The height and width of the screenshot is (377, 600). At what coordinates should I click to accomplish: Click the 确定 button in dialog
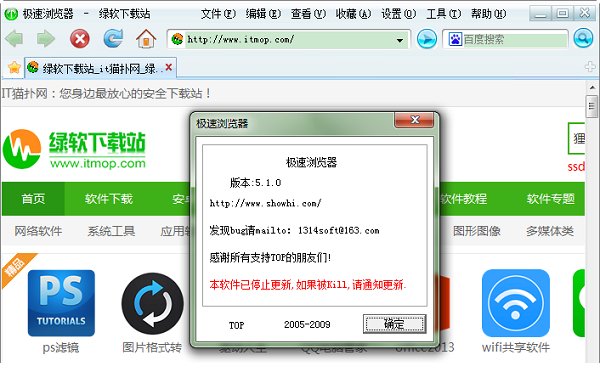395,324
